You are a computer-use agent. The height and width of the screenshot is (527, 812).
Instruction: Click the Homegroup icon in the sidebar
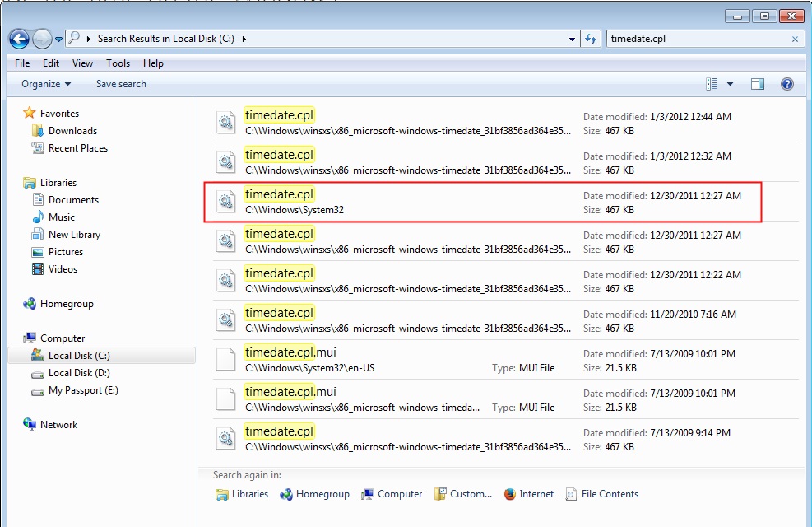(x=30, y=304)
